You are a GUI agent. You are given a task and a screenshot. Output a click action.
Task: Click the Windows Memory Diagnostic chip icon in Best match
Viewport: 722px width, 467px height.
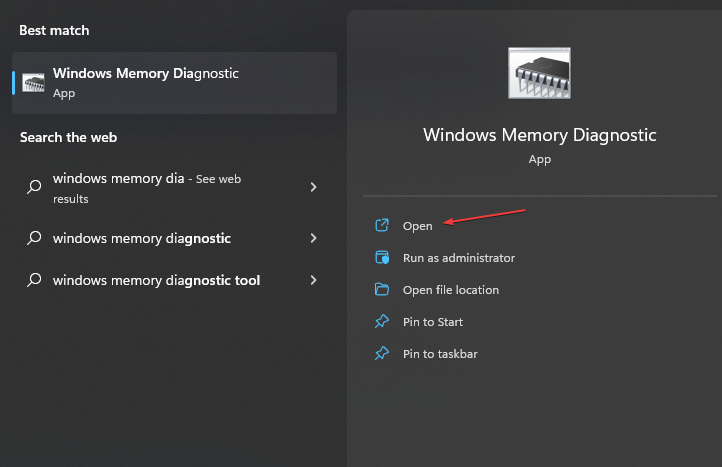(x=33, y=83)
